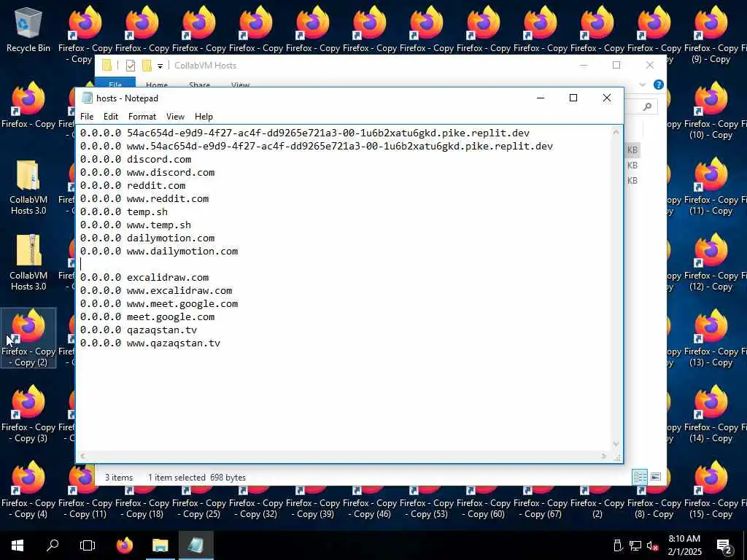Open the muted volume tray icon

[x=653, y=545]
